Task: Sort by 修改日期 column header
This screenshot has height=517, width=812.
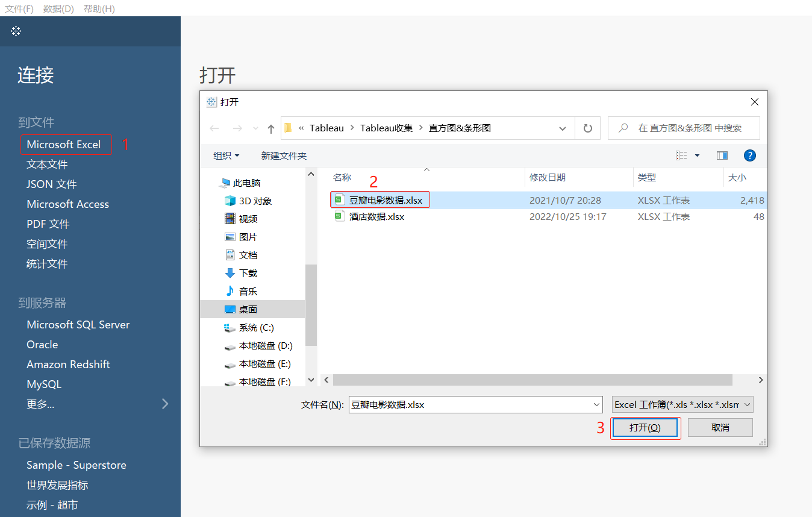Action: pos(547,178)
